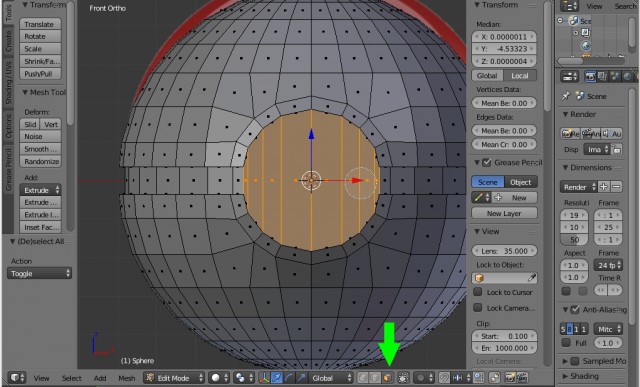
Task: Switch to vertex select mode
Action: point(362,378)
